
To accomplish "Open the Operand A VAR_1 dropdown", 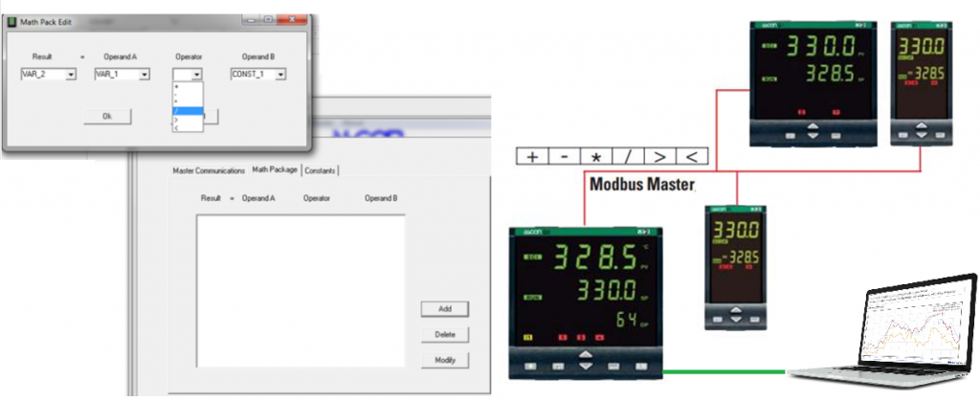I will (x=144, y=75).
